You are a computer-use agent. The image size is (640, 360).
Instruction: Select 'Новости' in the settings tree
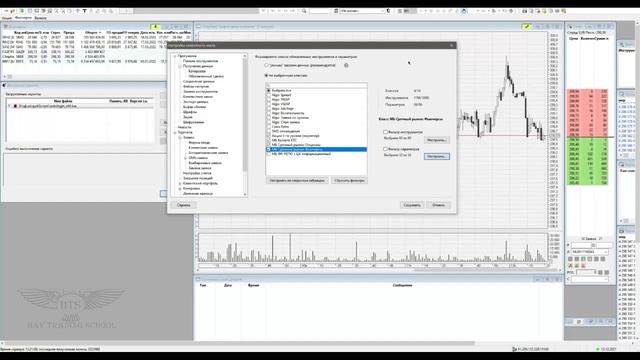click(x=184, y=127)
